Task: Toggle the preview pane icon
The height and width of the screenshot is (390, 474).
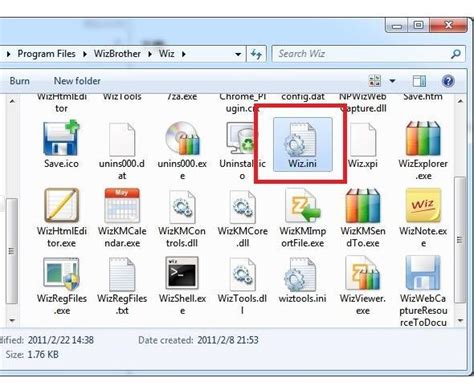Action: (419, 81)
